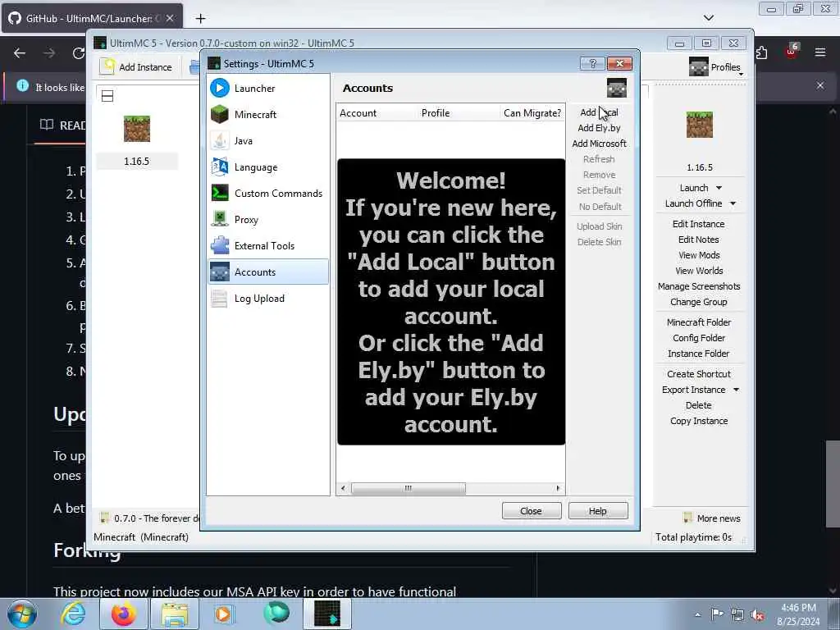Click the question mark help titlebar button
The image size is (840, 630).
[592, 63]
